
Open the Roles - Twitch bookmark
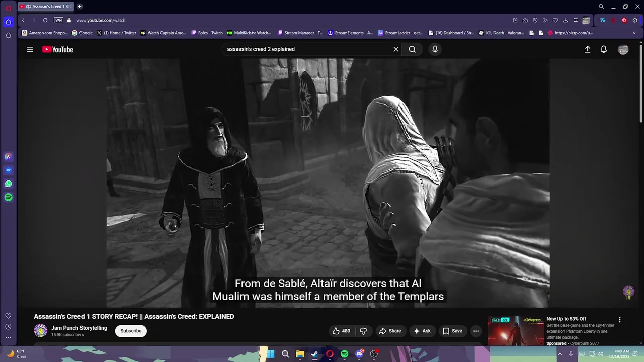coord(207,33)
